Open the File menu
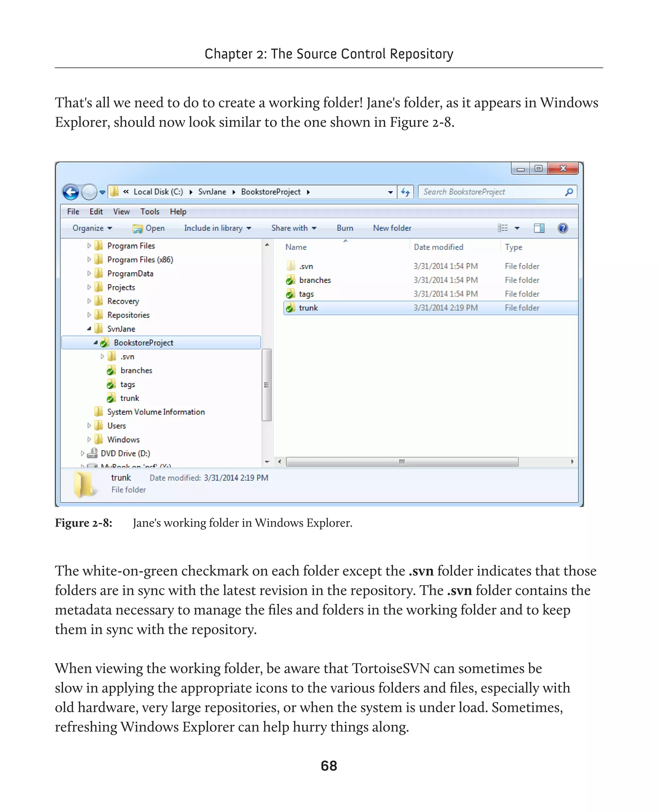The height and width of the screenshot is (812, 658). (x=73, y=212)
